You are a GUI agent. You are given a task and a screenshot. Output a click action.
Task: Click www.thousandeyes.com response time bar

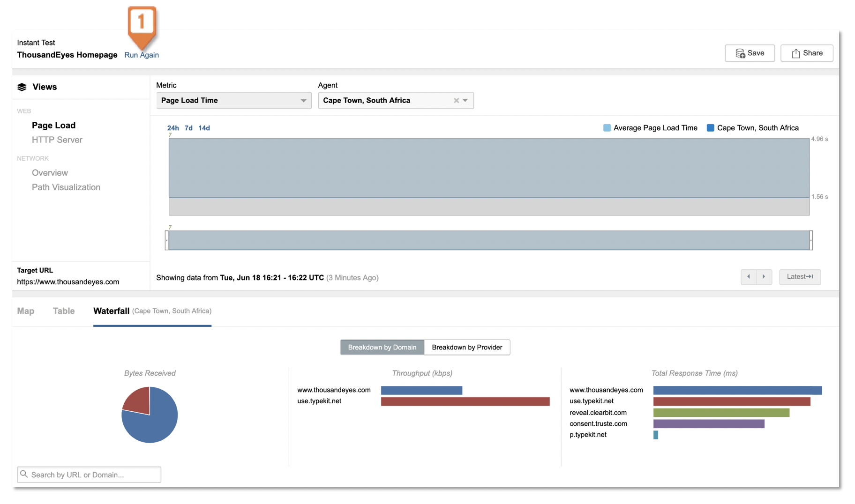737,390
